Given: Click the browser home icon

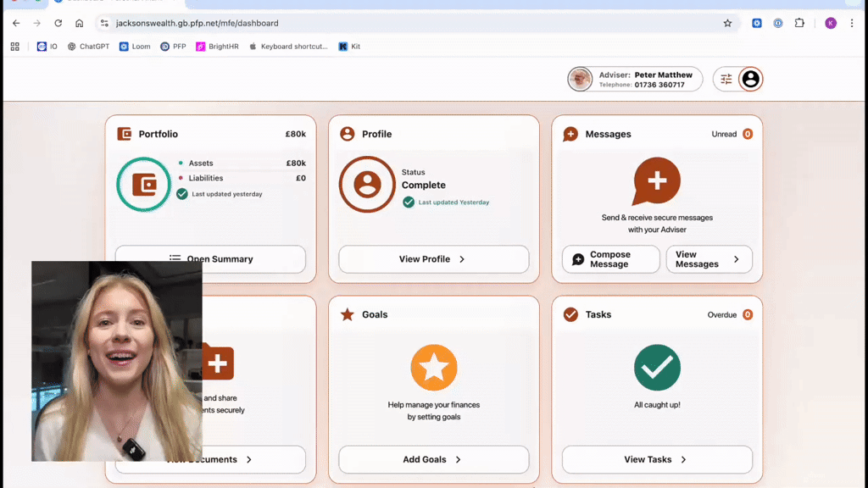Looking at the screenshot, I should (x=79, y=23).
